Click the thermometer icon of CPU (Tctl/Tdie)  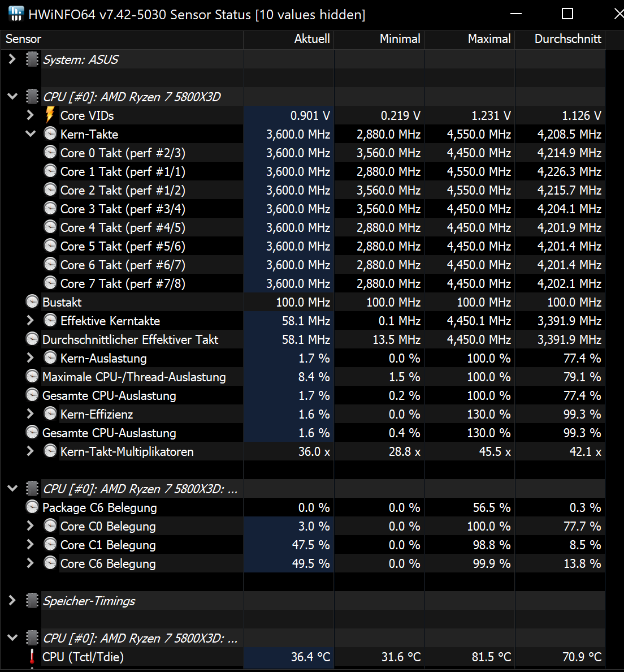[x=32, y=657]
